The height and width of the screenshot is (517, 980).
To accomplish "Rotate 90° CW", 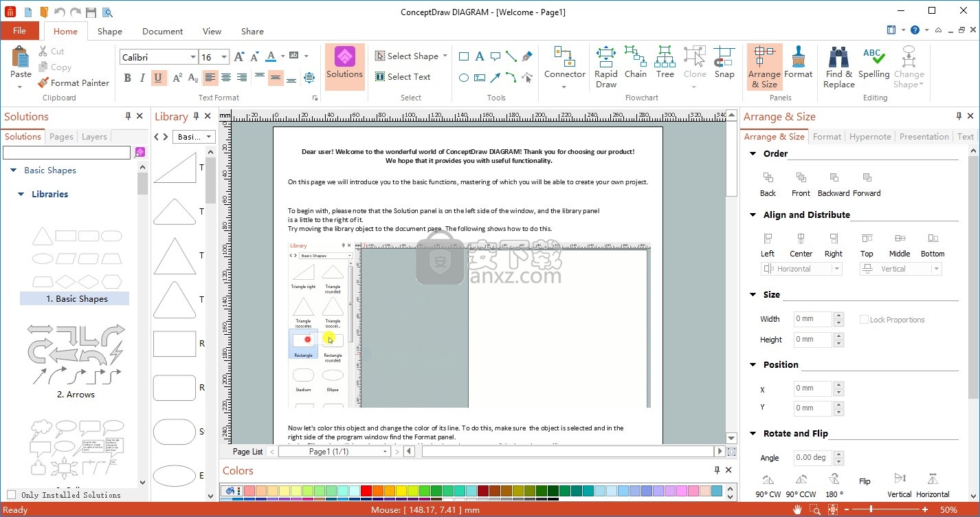I will (768, 479).
